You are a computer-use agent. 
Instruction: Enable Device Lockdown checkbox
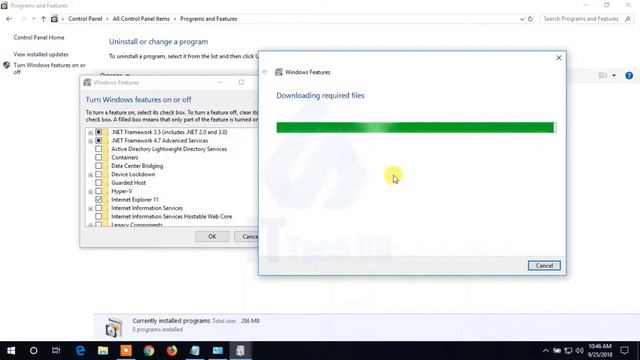tap(98, 174)
